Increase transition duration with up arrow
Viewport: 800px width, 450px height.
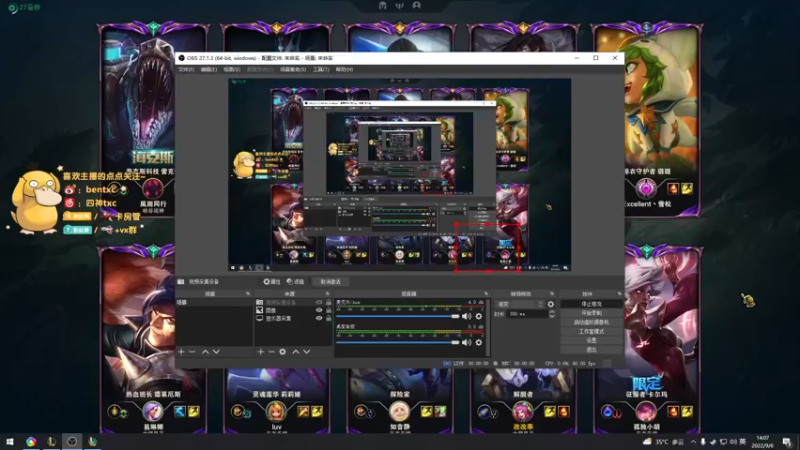point(552,312)
